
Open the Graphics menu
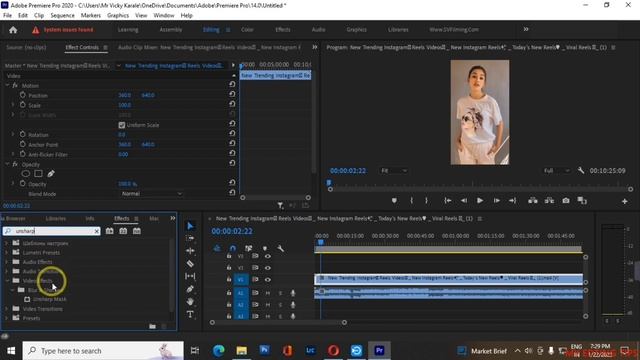pyautogui.click(x=118, y=16)
